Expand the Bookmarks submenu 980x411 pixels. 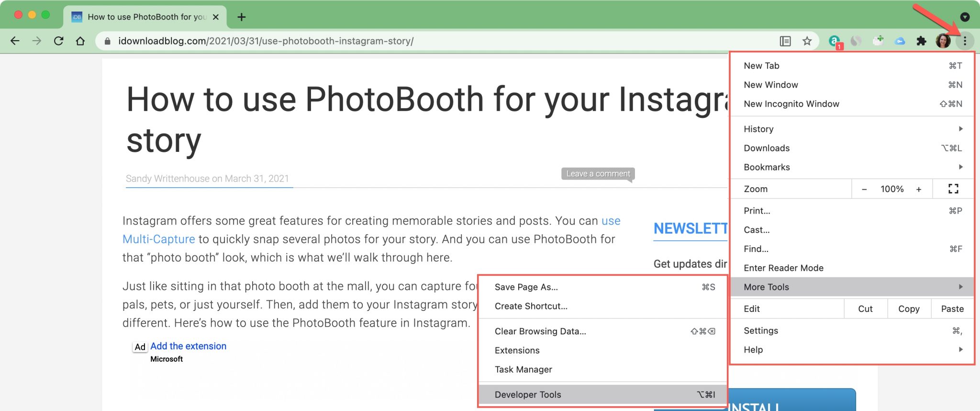(852, 167)
